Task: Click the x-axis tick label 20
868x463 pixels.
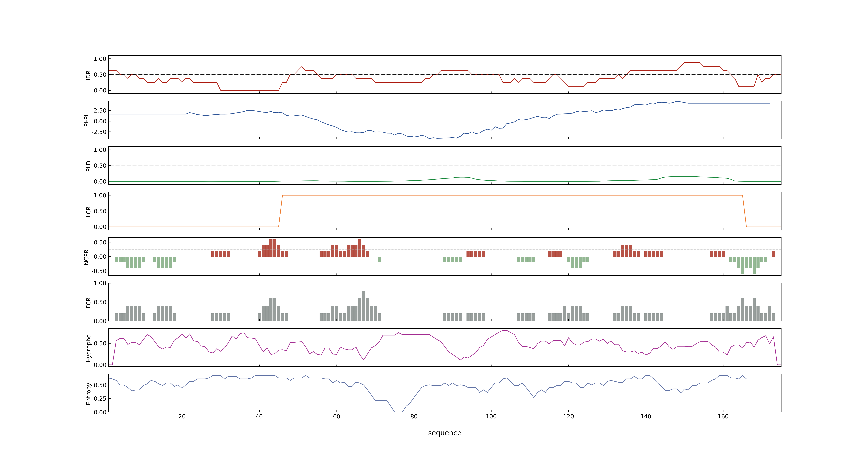Action: click(x=182, y=416)
